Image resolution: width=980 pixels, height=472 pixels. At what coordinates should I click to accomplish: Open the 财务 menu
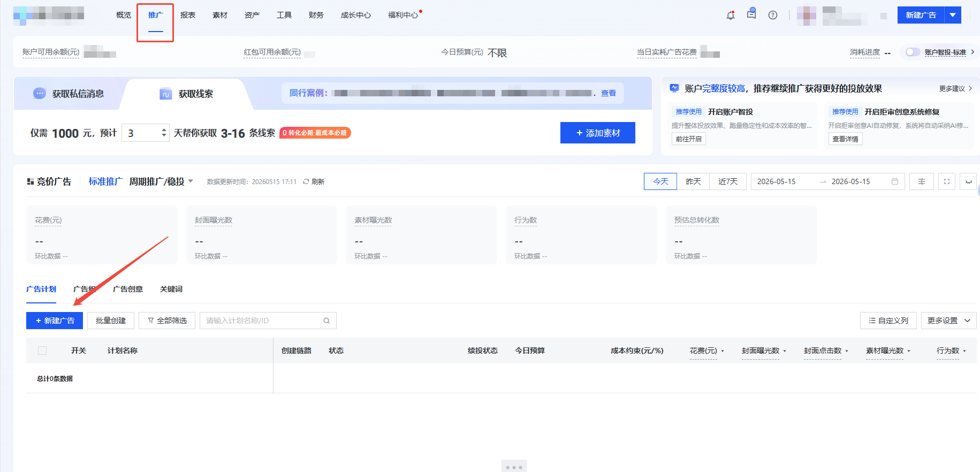coord(316,15)
